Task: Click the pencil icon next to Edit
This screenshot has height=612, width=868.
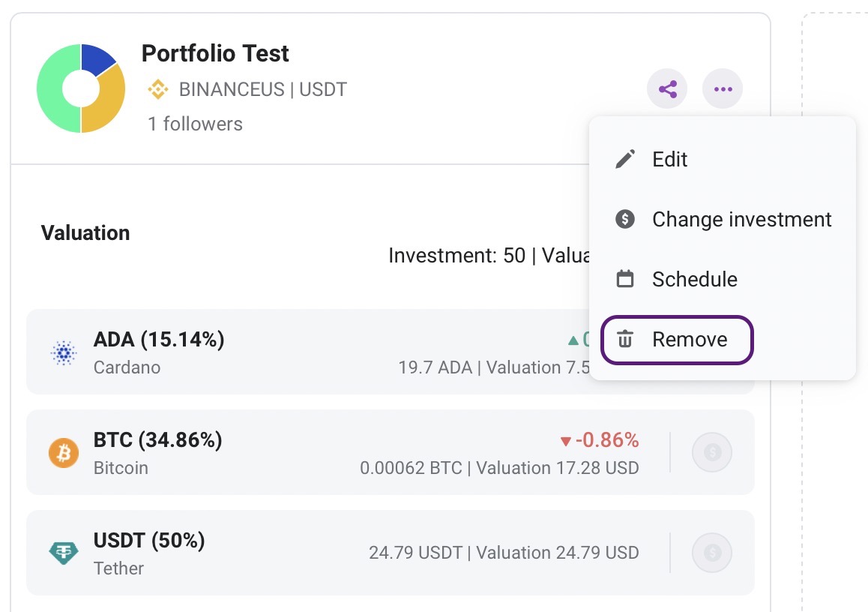Action: (625, 160)
